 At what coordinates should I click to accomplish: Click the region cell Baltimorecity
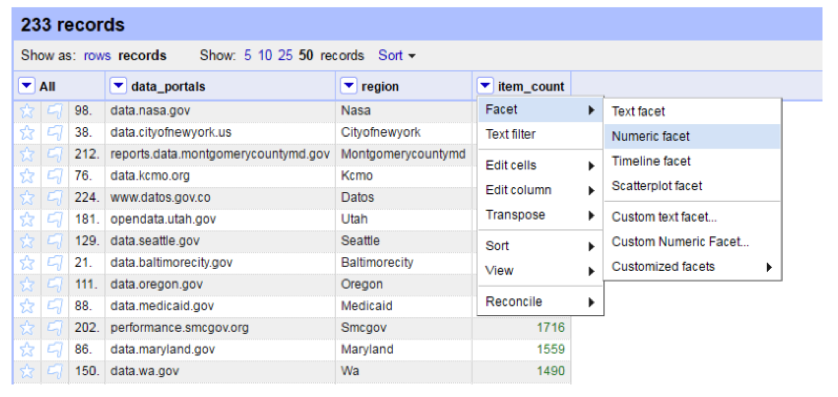377,263
